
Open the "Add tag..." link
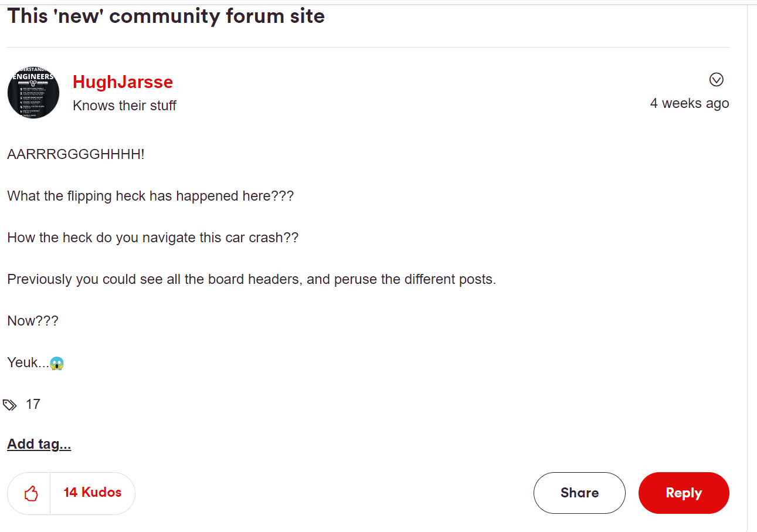click(39, 443)
